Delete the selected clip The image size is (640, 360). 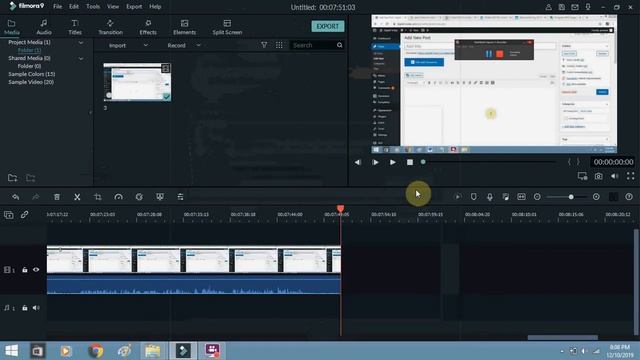[x=57, y=197]
